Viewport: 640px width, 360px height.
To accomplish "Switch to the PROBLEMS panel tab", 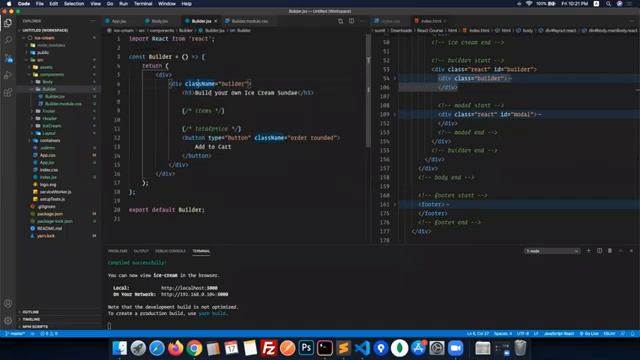I will point(118,251).
